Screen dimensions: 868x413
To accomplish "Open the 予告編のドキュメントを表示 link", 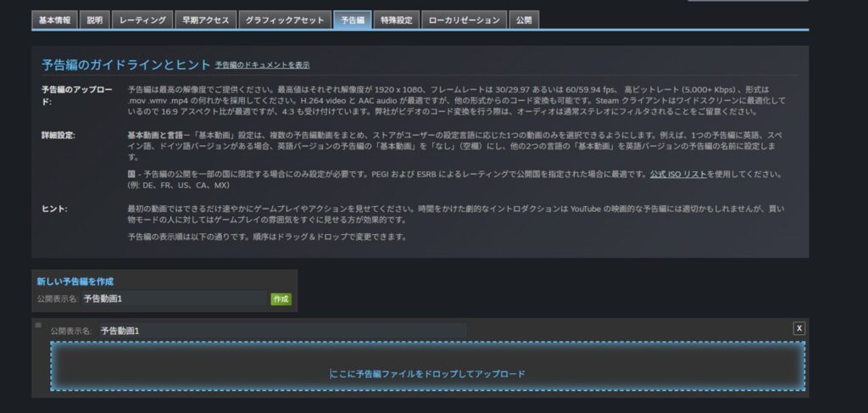I will (x=262, y=64).
